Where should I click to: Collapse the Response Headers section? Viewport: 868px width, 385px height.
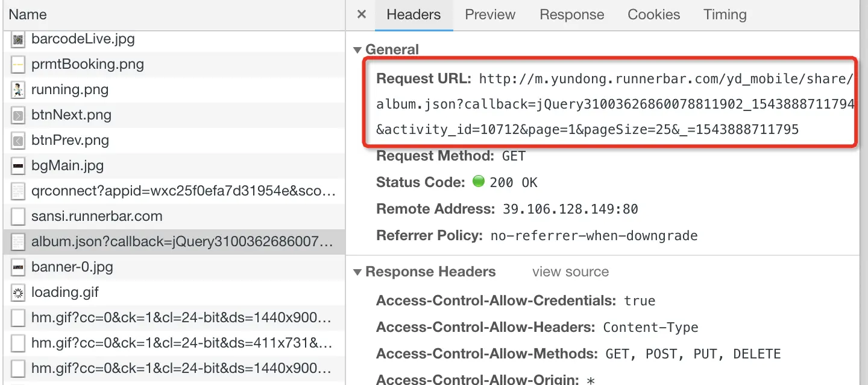click(x=357, y=272)
